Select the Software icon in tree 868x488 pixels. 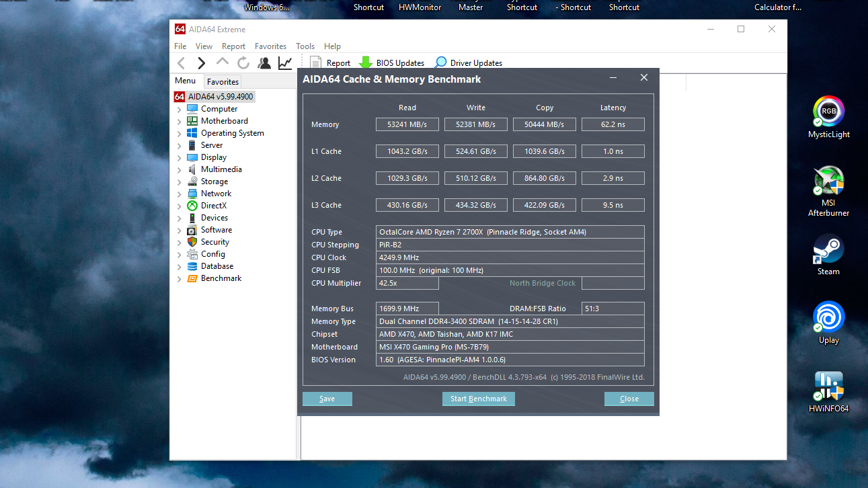192,230
